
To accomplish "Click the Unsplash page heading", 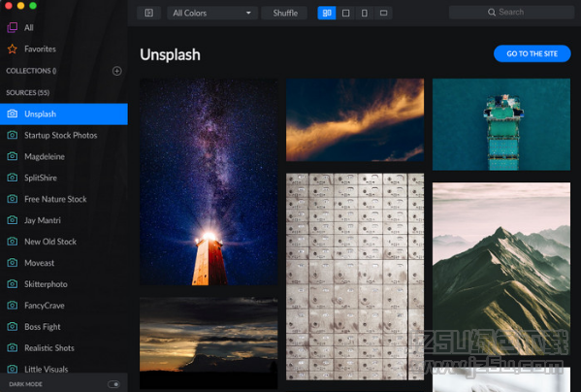I will pyautogui.click(x=170, y=55).
